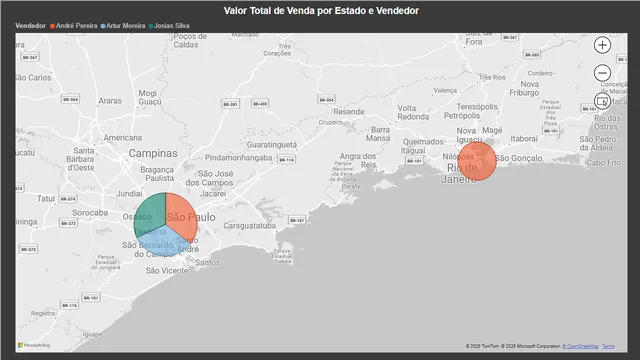Click the chart title Valor Total de Venda
This screenshot has width=640, height=360.
tap(321, 11)
